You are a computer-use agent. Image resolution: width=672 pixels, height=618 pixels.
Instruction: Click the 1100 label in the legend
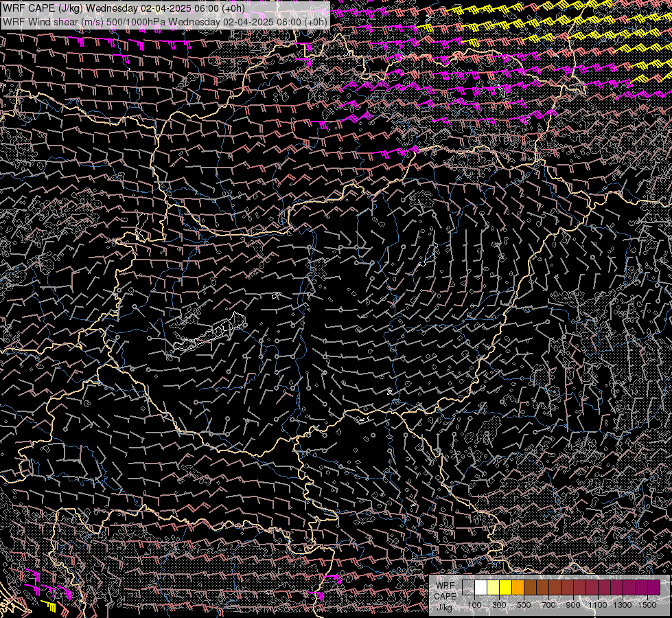click(x=597, y=605)
